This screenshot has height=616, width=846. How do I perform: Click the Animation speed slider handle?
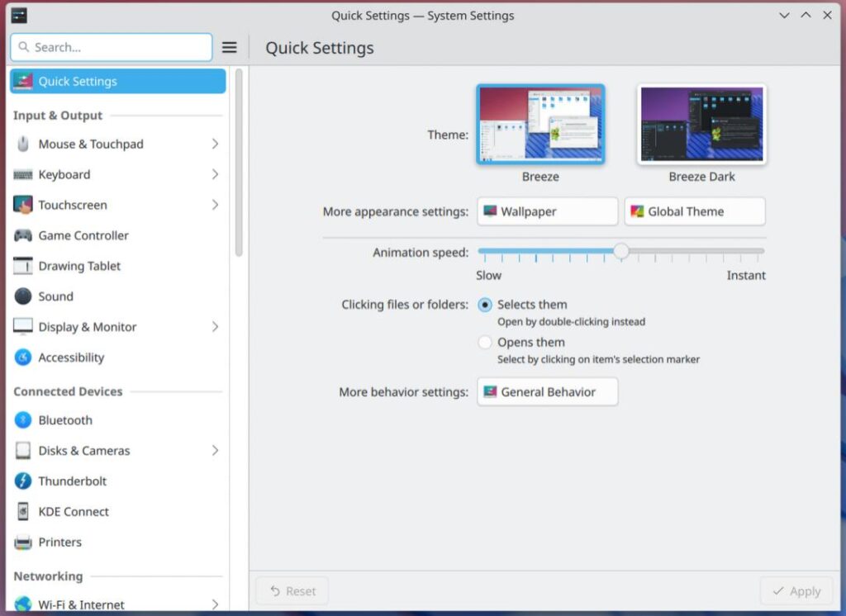(x=621, y=251)
